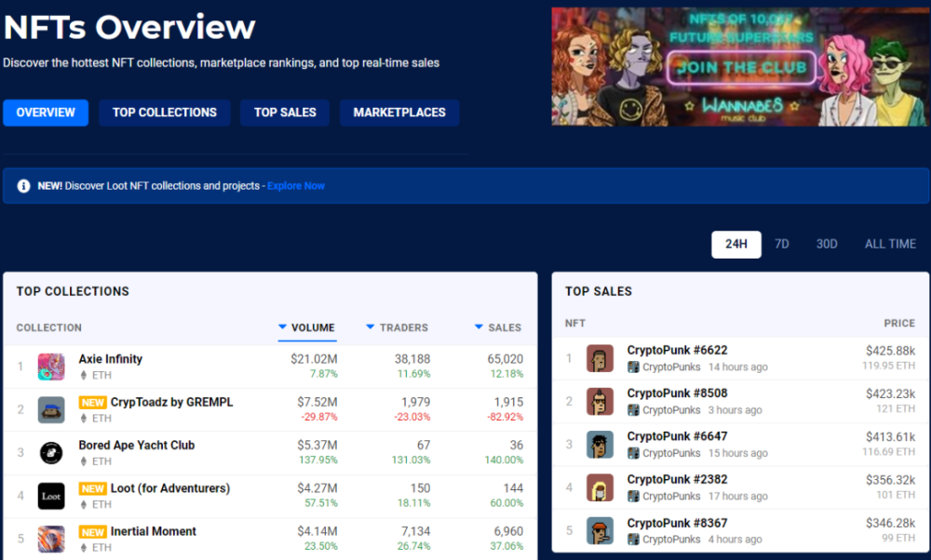
Task: Switch to the MARKETPLACES tab
Action: 399,113
